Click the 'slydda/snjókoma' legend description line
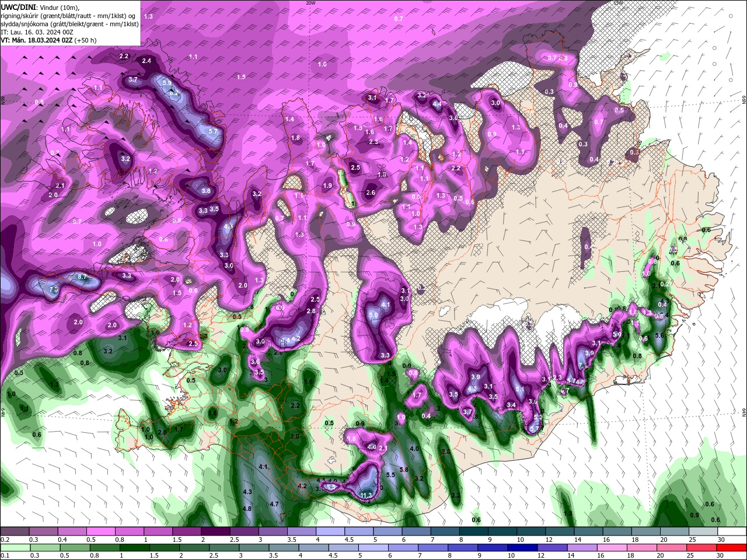 tap(69, 24)
